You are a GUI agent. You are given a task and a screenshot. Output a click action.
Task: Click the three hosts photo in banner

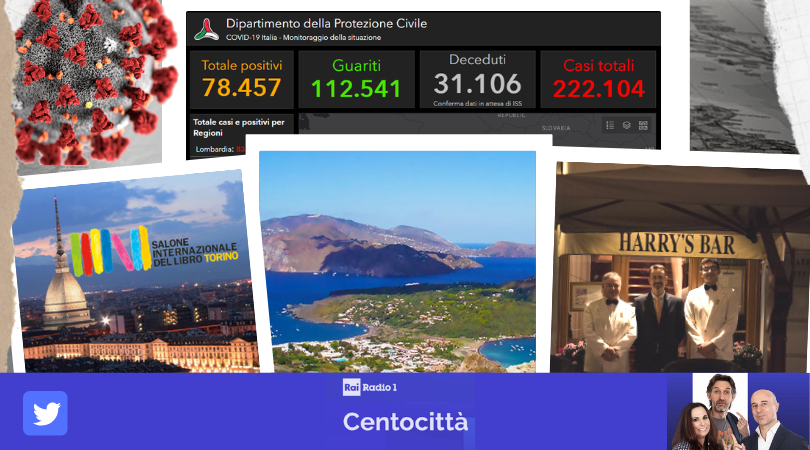738,412
